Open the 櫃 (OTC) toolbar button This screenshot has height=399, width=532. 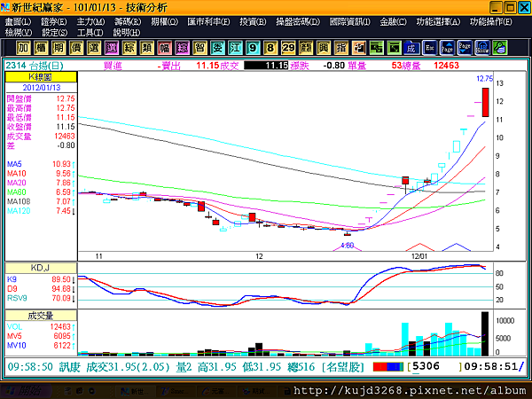41,48
